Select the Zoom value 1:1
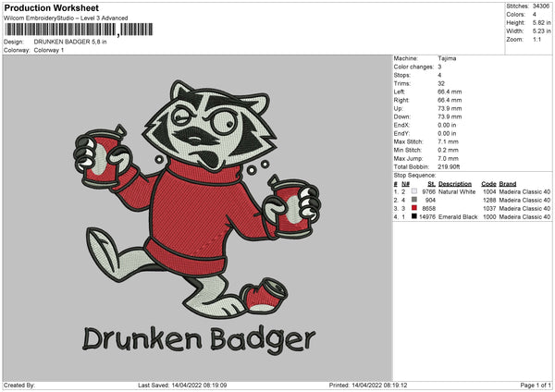Image resolution: width=555 pixels, height=392 pixels. [536, 39]
